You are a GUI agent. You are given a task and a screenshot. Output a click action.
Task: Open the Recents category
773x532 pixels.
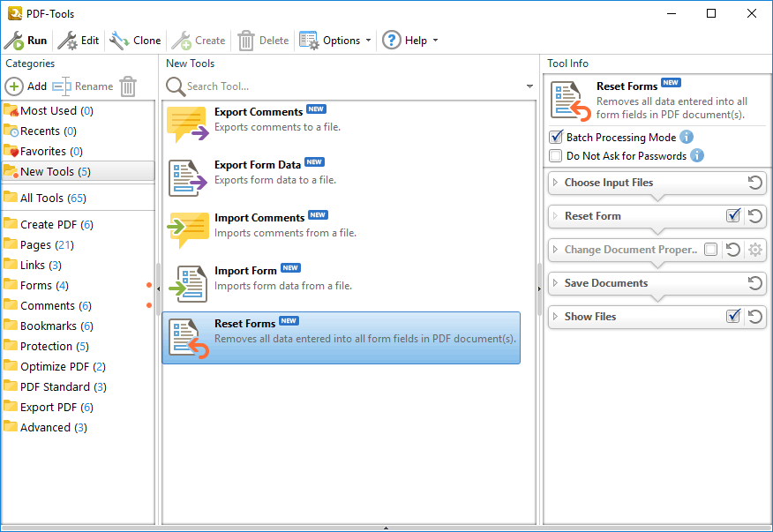coord(78,131)
